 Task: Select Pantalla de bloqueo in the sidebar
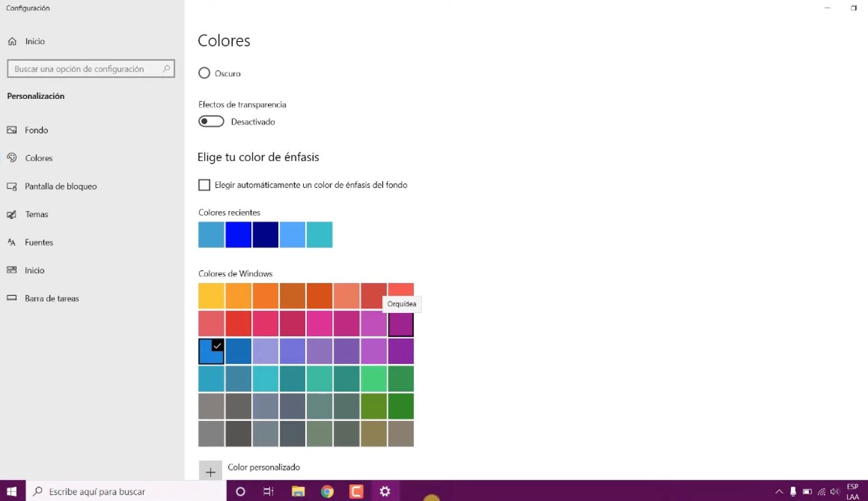pos(61,186)
